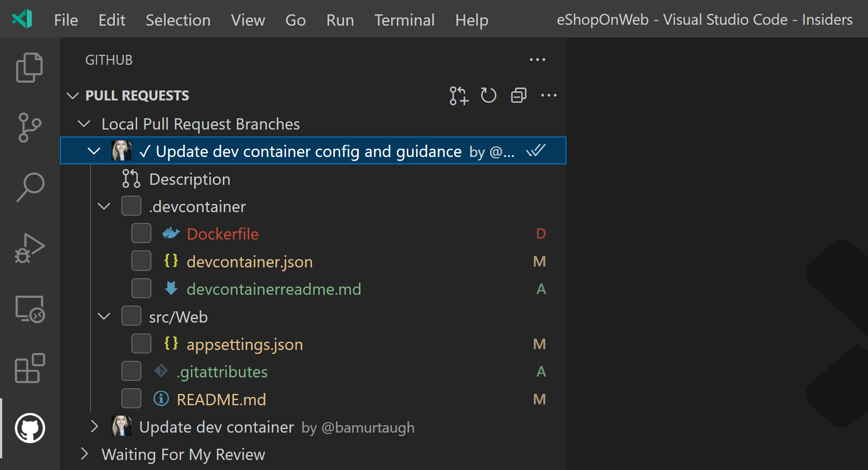Refresh the Pull Requests list
Screen dimensions: 868x470
click(x=488, y=95)
